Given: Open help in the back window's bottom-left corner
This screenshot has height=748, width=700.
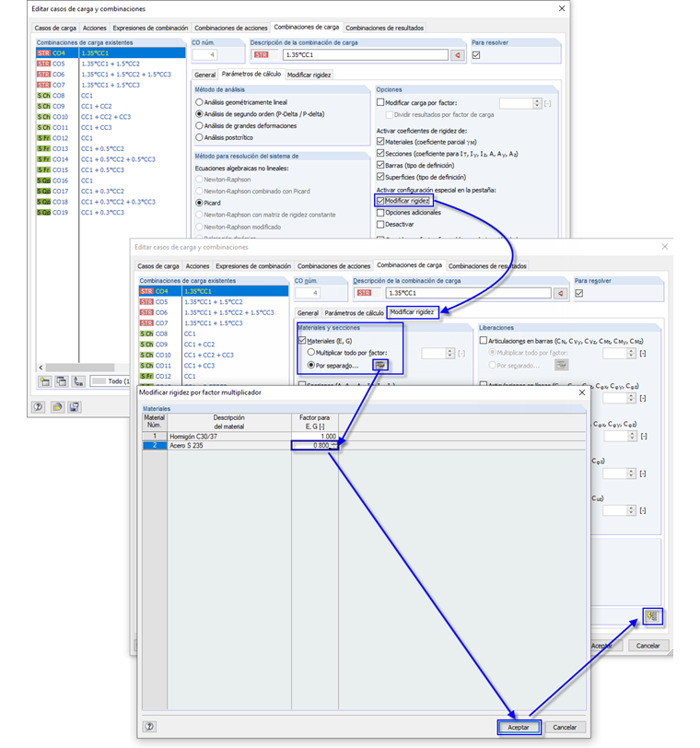Looking at the screenshot, I should click(38, 407).
